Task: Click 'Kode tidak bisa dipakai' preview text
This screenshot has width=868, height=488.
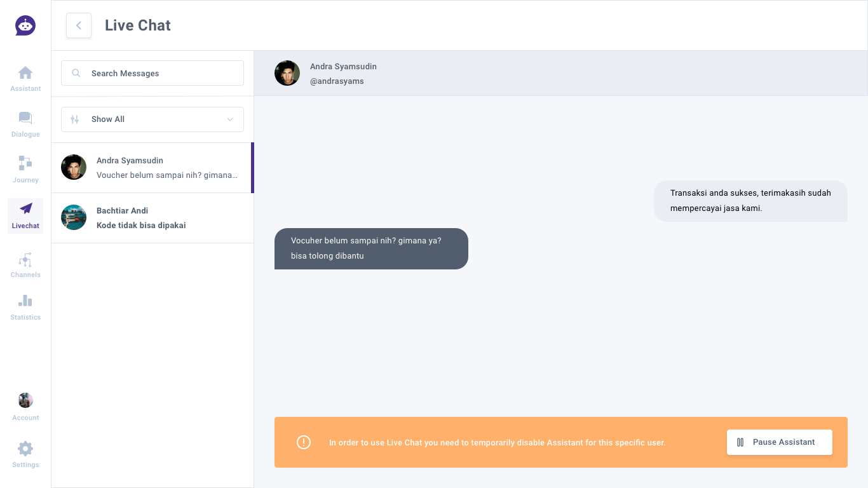Action: point(141,225)
